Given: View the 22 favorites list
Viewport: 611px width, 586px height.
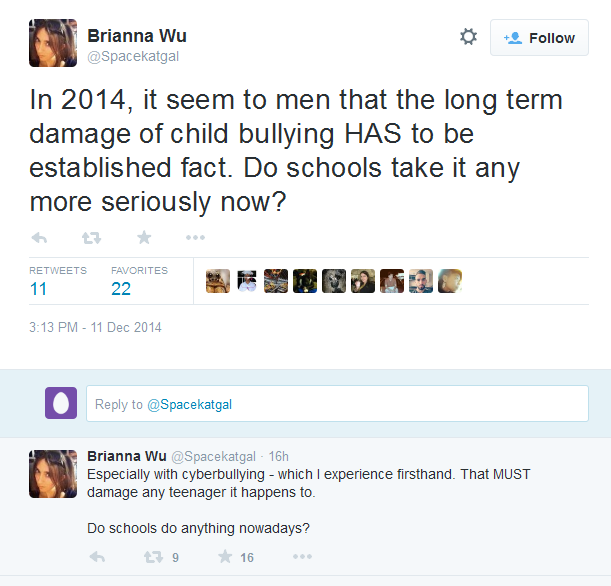Looking at the screenshot, I should click(x=139, y=281).
